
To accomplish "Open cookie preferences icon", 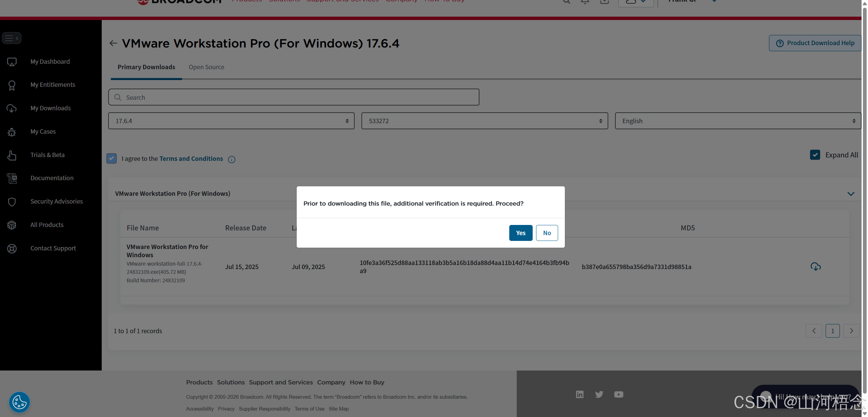I will coord(19,402).
